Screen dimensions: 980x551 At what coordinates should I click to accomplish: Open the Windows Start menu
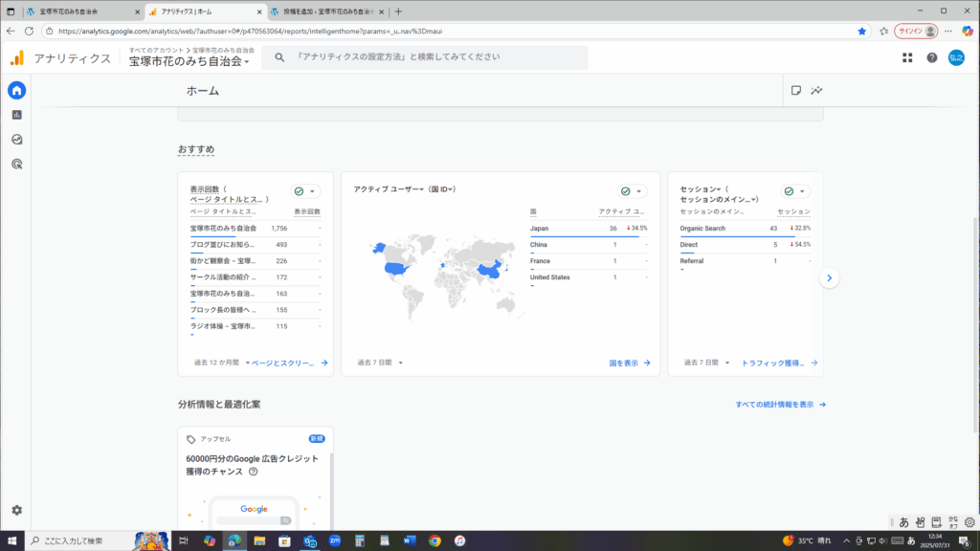tap(11, 541)
